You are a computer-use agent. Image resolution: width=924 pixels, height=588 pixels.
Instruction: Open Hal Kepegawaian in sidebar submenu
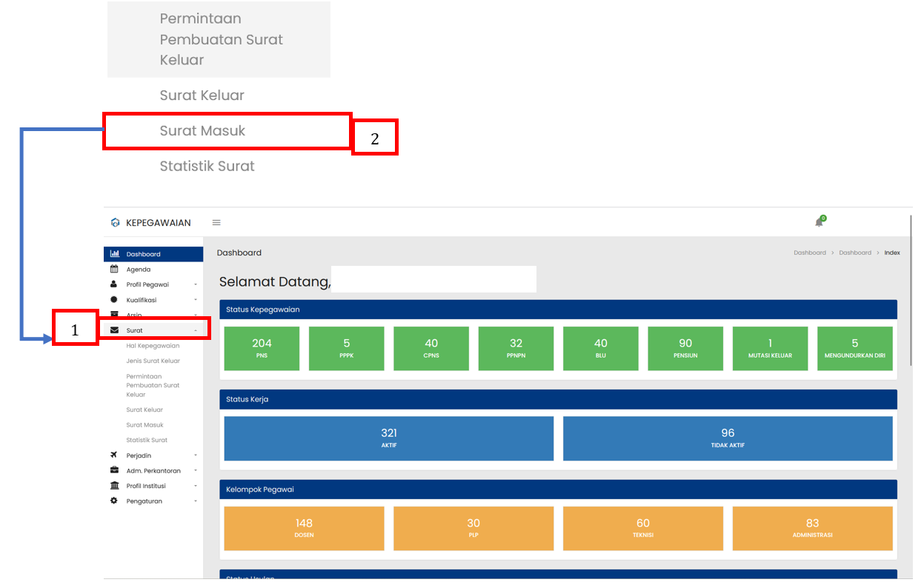tap(153, 346)
